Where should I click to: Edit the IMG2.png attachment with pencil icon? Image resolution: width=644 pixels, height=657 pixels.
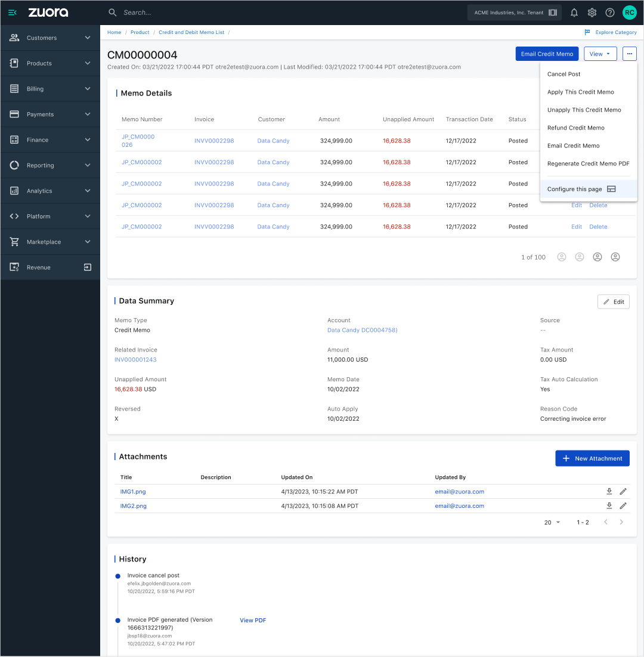click(623, 505)
